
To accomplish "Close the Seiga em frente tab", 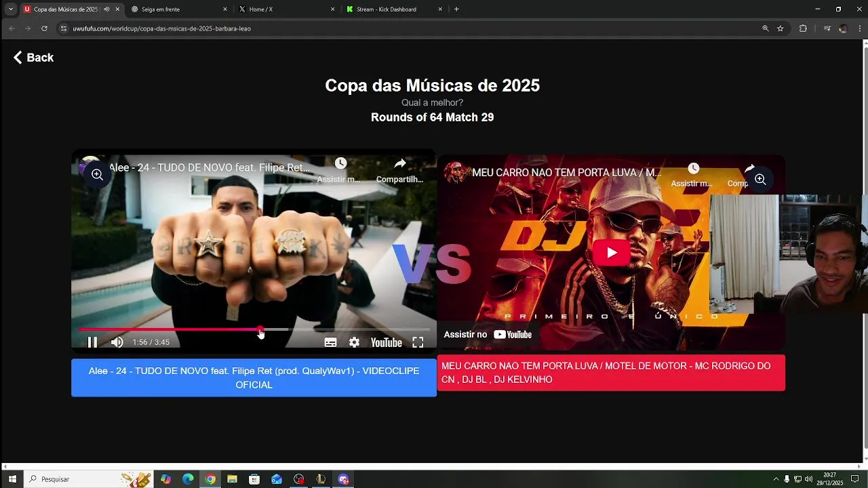I will 225,9.
